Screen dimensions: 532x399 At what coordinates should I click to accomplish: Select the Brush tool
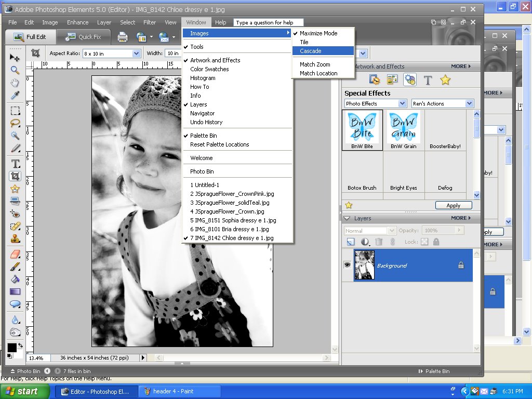[x=15, y=267]
